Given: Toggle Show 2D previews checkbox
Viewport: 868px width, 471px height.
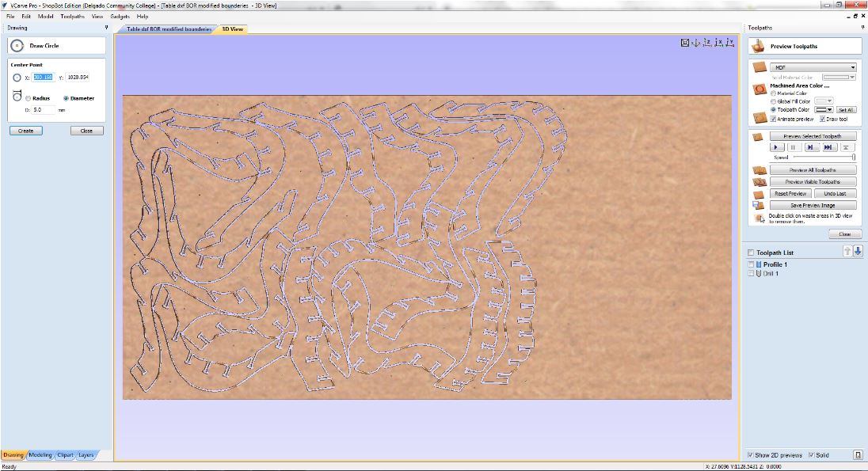Looking at the screenshot, I should (751, 455).
